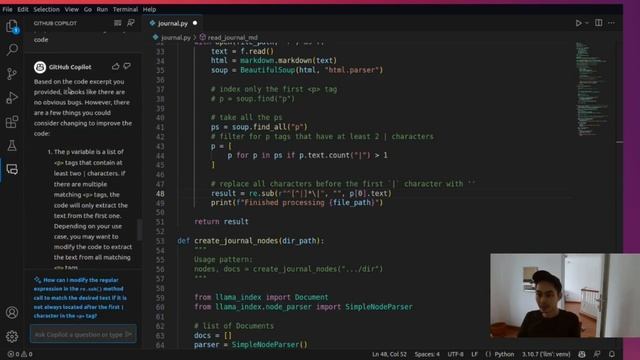Open the Help menu
Screen dimensions: 640x360
point(149,9)
